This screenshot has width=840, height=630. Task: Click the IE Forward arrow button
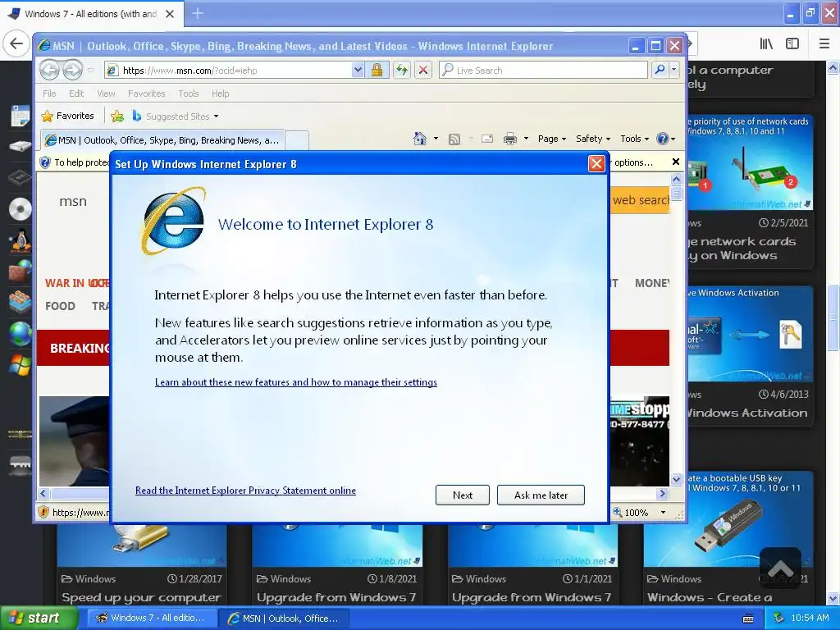click(x=73, y=70)
